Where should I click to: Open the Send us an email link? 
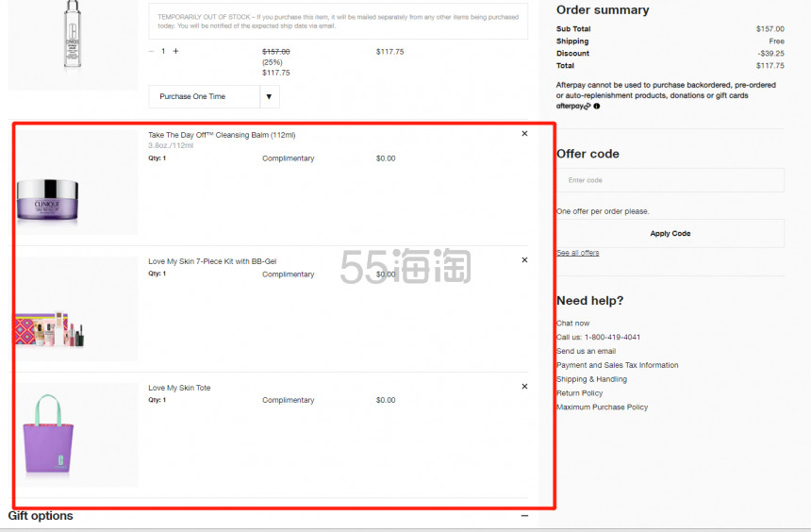coord(586,351)
